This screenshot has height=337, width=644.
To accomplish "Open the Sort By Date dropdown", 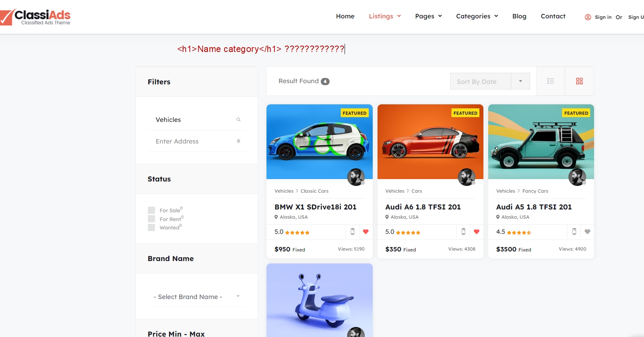I will (x=490, y=82).
